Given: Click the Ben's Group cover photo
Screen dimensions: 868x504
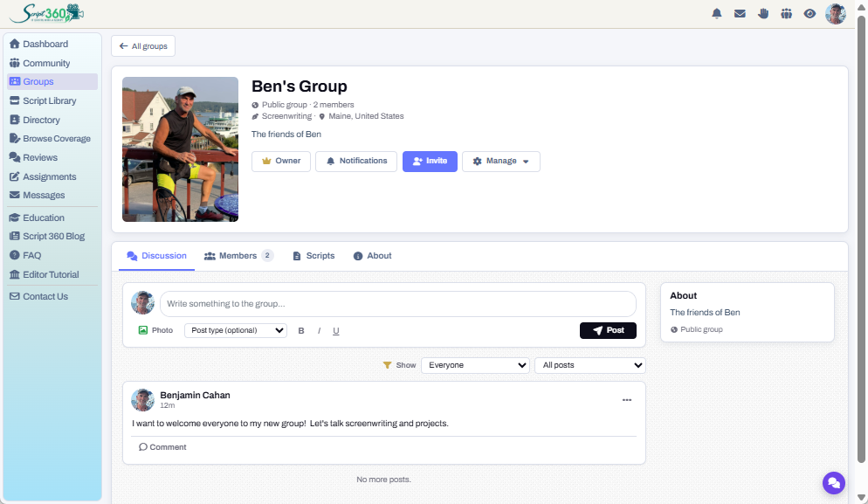Looking at the screenshot, I should pyautogui.click(x=181, y=149).
